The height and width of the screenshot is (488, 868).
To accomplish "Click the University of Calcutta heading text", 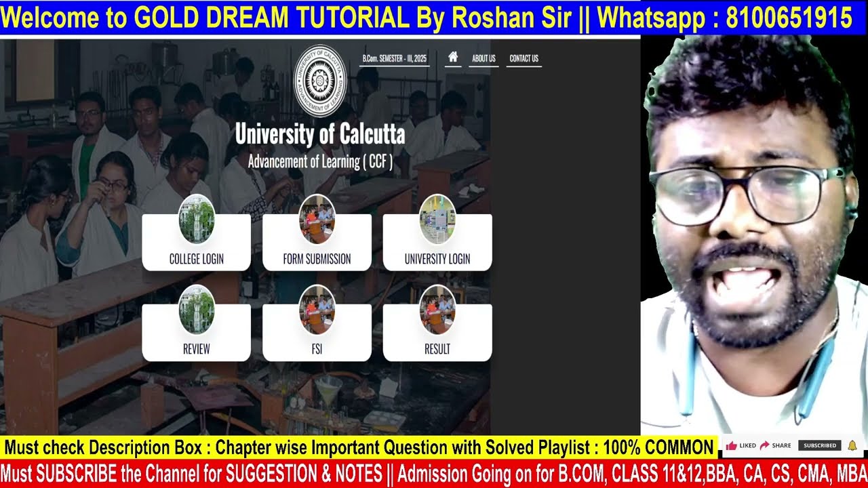I will coord(320,134).
